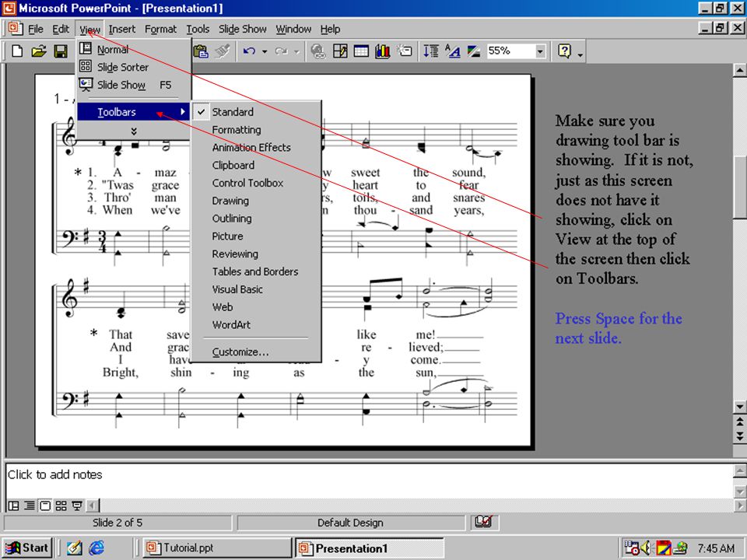
Task: Create a new presentation with the New icon
Action: click(x=17, y=51)
